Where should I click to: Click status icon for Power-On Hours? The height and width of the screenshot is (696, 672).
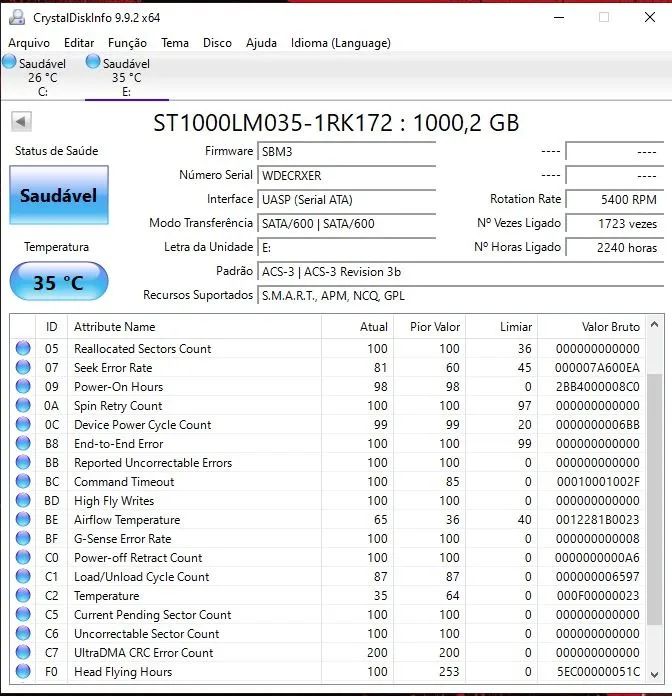(x=23, y=387)
